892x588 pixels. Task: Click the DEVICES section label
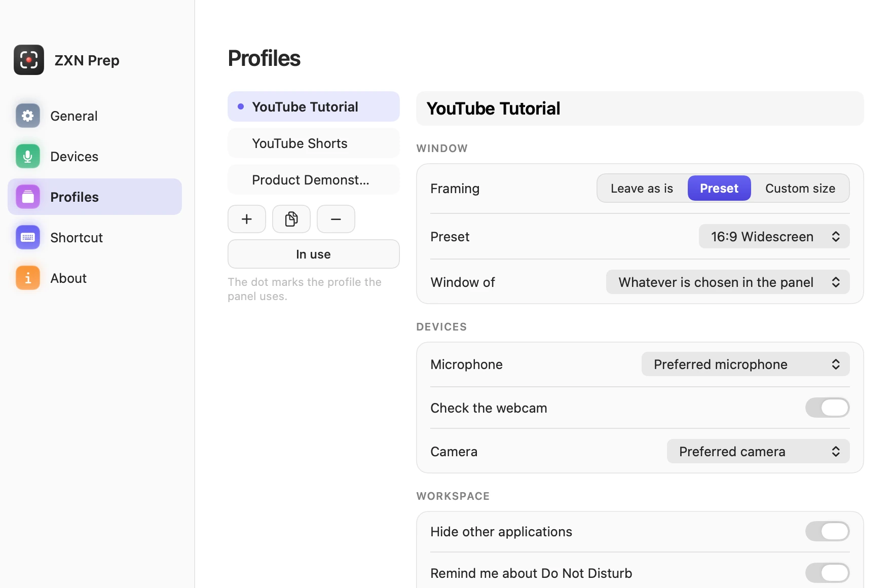pyautogui.click(x=441, y=326)
